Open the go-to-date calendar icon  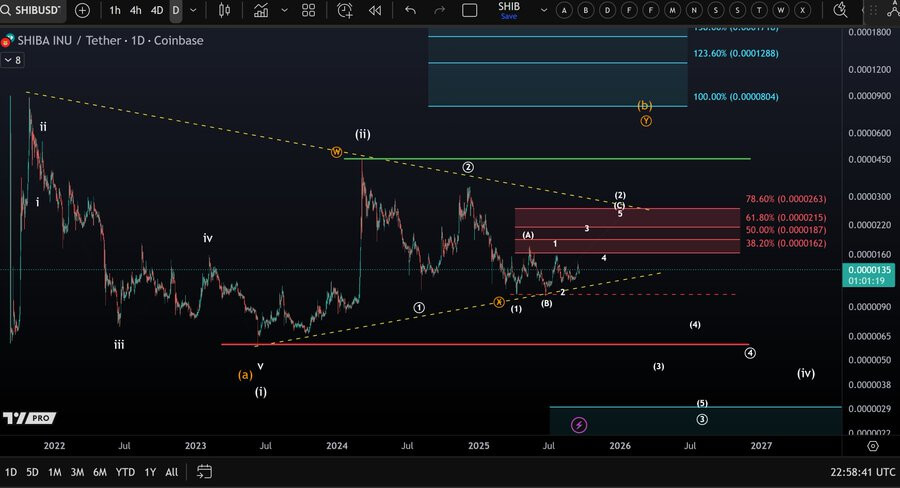[204, 472]
